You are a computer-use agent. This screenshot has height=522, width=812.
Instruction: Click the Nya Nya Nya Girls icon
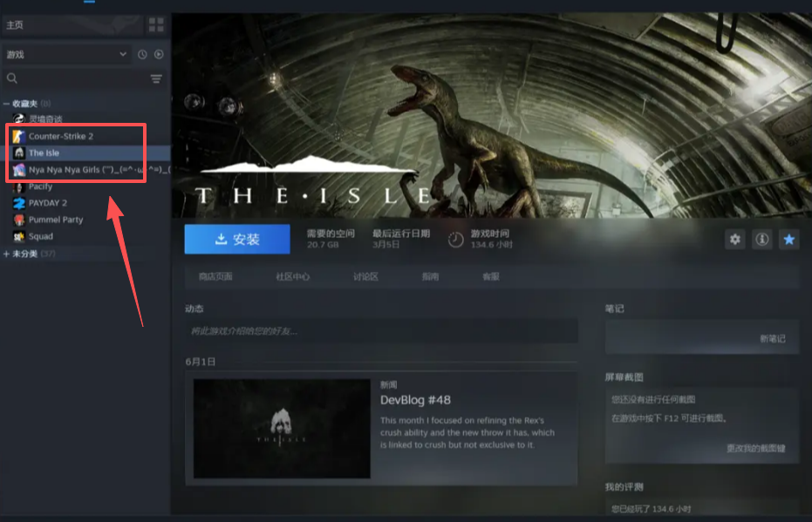coord(19,170)
